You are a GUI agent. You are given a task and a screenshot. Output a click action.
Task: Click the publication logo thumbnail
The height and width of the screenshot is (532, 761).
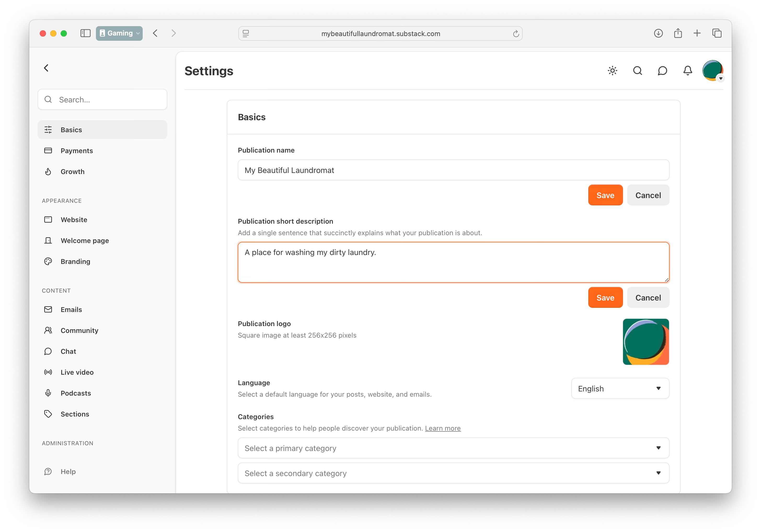tap(645, 342)
